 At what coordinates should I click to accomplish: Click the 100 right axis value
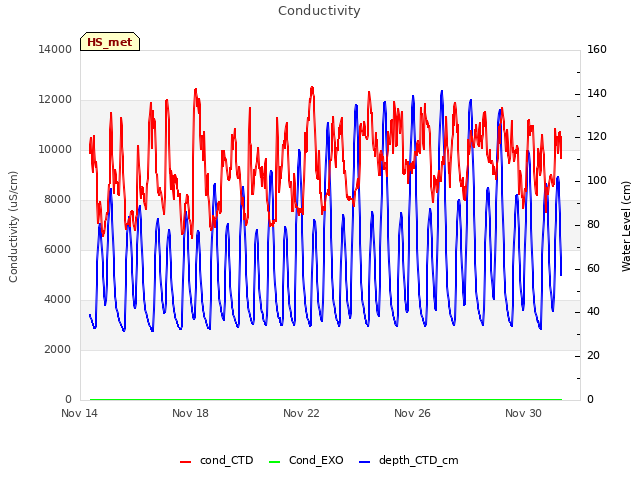pos(597,181)
